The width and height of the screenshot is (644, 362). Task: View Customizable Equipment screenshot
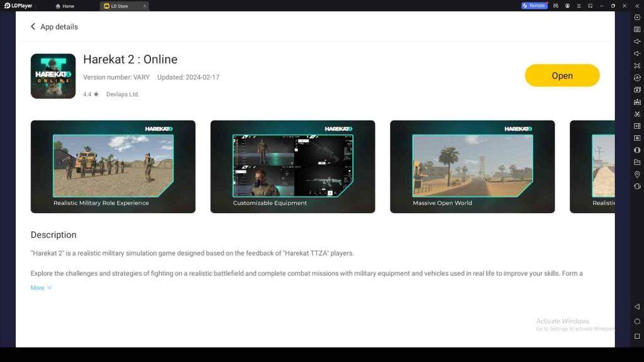pyautogui.click(x=292, y=167)
